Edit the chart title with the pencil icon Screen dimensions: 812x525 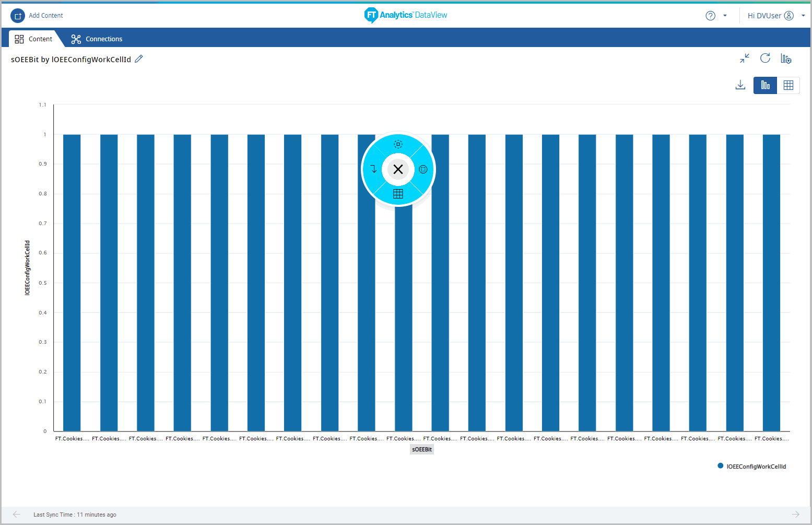point(139,59)
